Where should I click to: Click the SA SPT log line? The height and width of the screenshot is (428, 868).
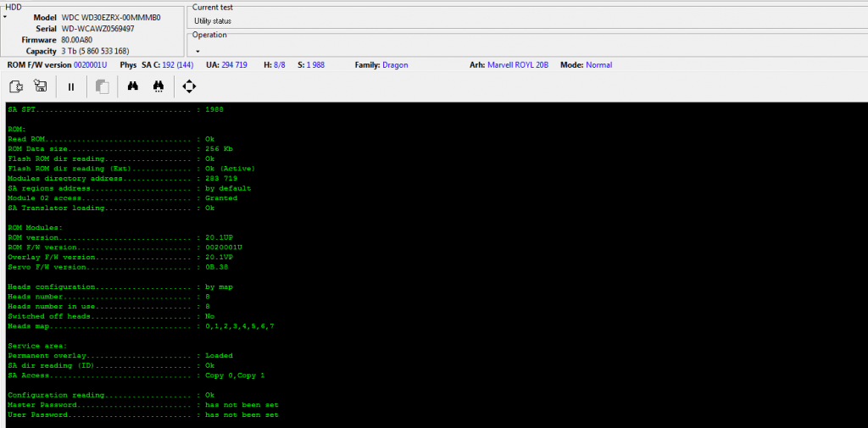point(115,109)
